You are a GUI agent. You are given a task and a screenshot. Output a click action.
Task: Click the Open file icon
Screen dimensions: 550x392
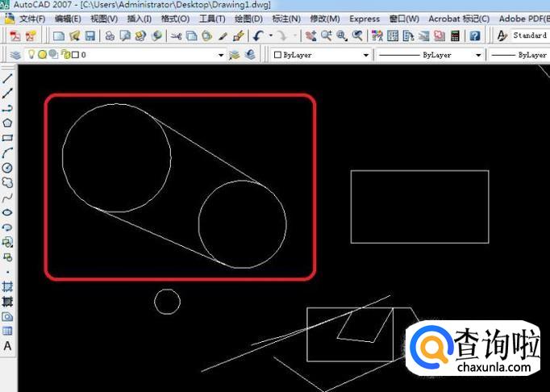(x=75, y=35)
